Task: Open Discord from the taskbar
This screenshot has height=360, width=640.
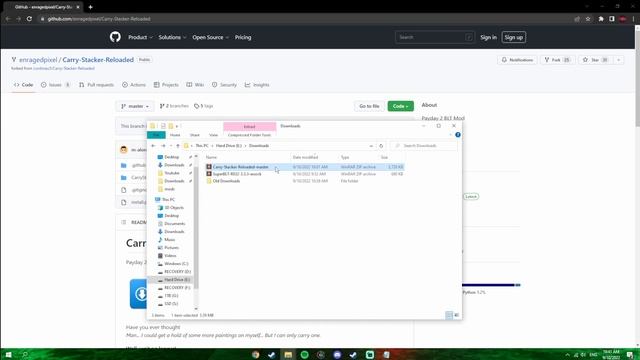Action: click(x=337, y=354)
